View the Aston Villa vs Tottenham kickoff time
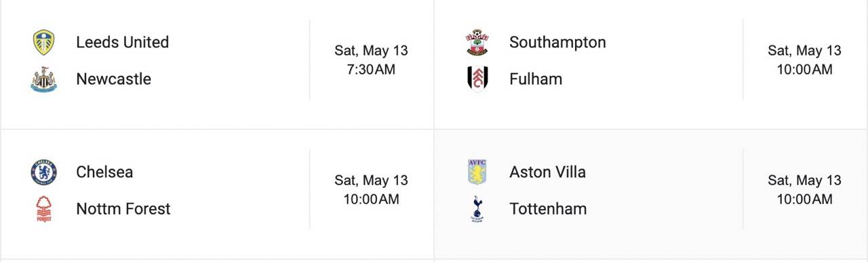 pos(804,190)
